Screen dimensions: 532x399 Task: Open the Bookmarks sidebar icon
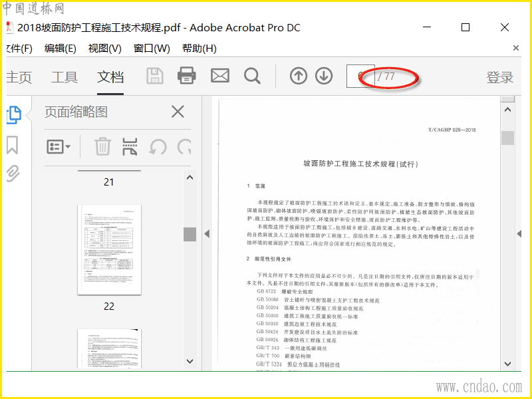[12, 145]
